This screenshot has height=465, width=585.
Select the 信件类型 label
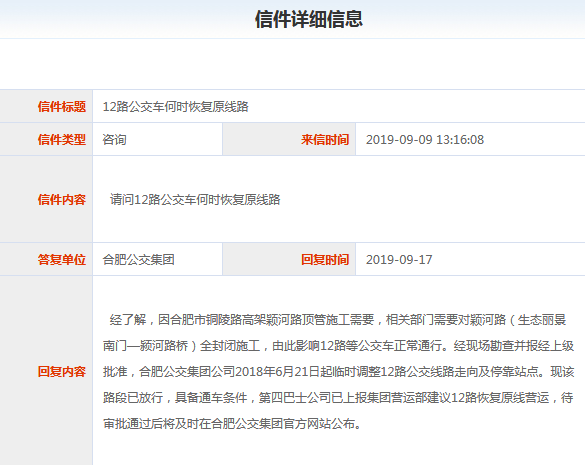coord(62,140)
